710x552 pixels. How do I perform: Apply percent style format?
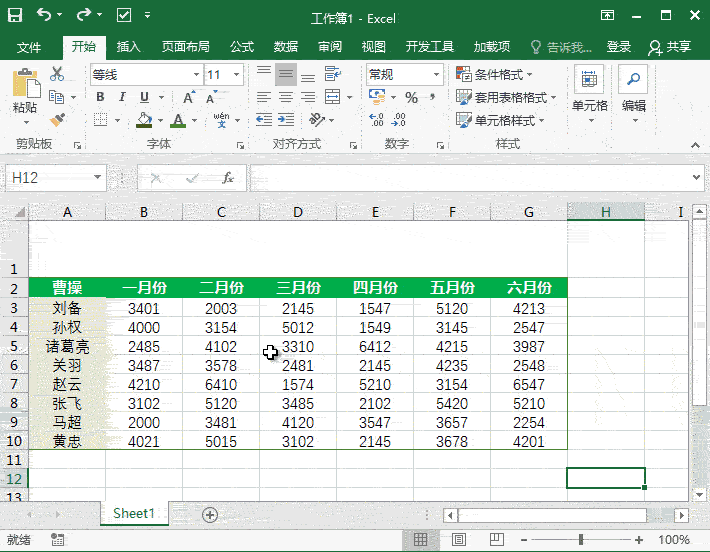[411, 98]
